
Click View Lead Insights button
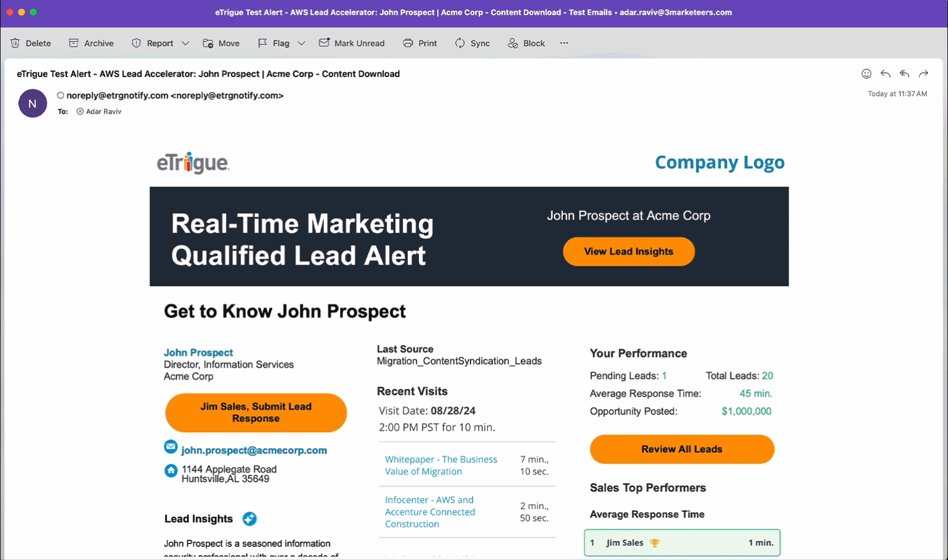tap(629, 251)
